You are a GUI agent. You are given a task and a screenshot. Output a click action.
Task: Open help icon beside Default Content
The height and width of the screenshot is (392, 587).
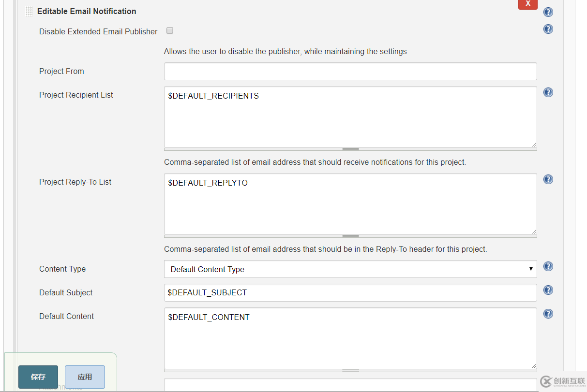[x=548, y=314]
